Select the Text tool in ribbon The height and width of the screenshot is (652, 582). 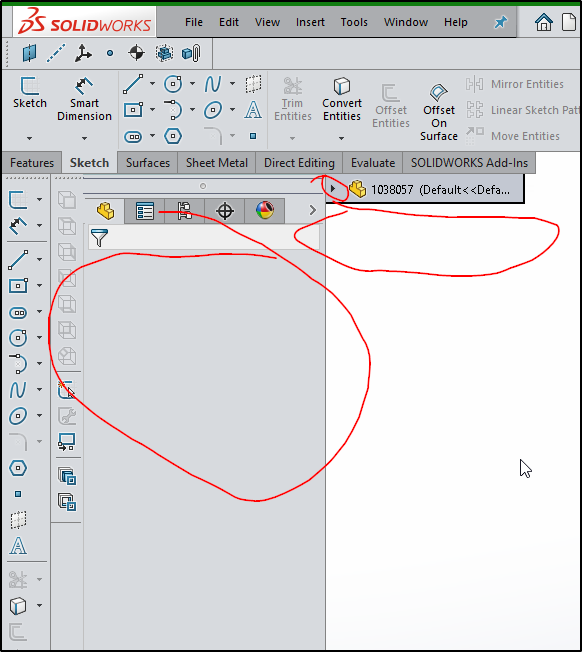[253, 110]
